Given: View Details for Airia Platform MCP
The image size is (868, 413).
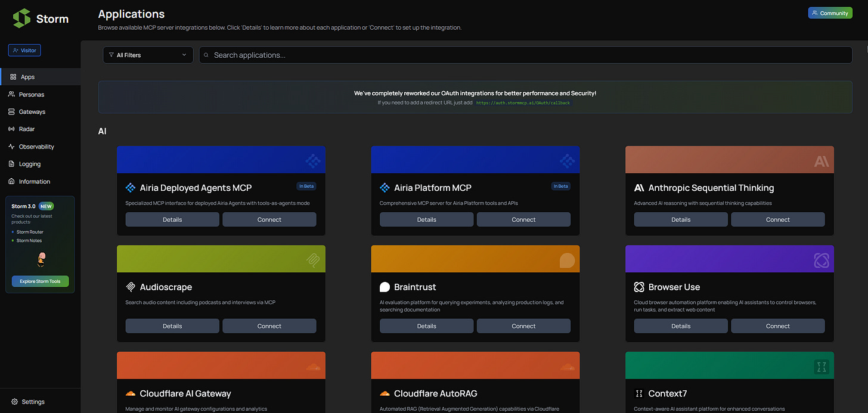Looking at the screenshot, I should (x=427, y=219).
